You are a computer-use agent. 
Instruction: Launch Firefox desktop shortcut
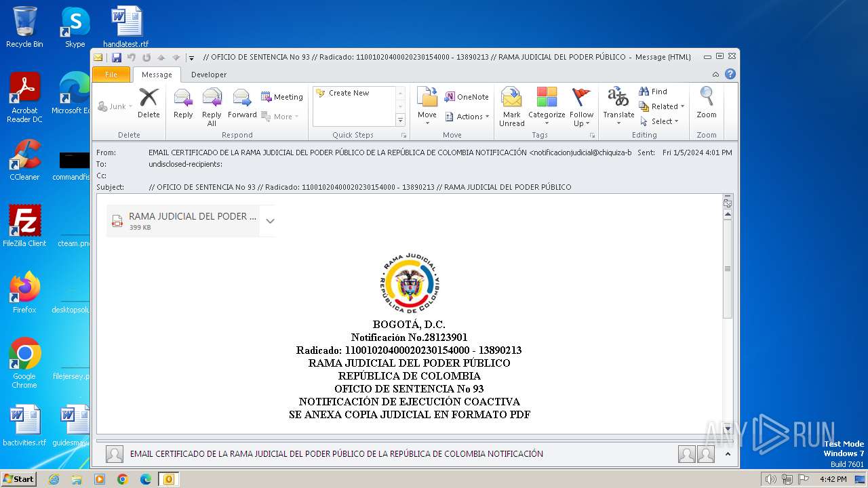(24, 293)
